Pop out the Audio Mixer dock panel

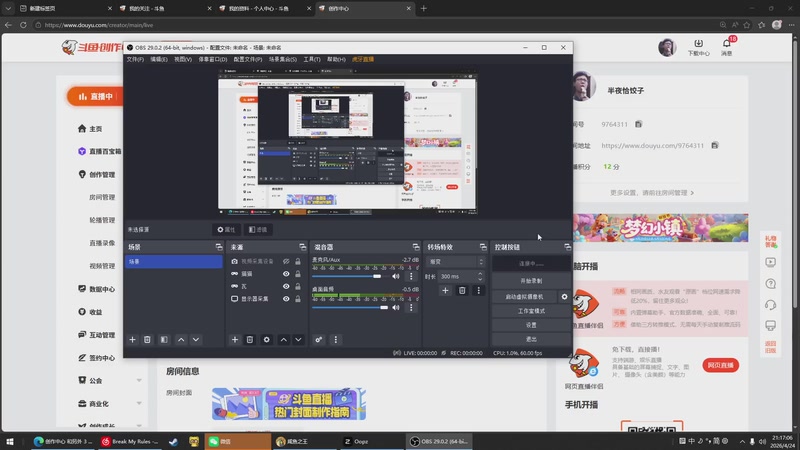click(416, 247)
